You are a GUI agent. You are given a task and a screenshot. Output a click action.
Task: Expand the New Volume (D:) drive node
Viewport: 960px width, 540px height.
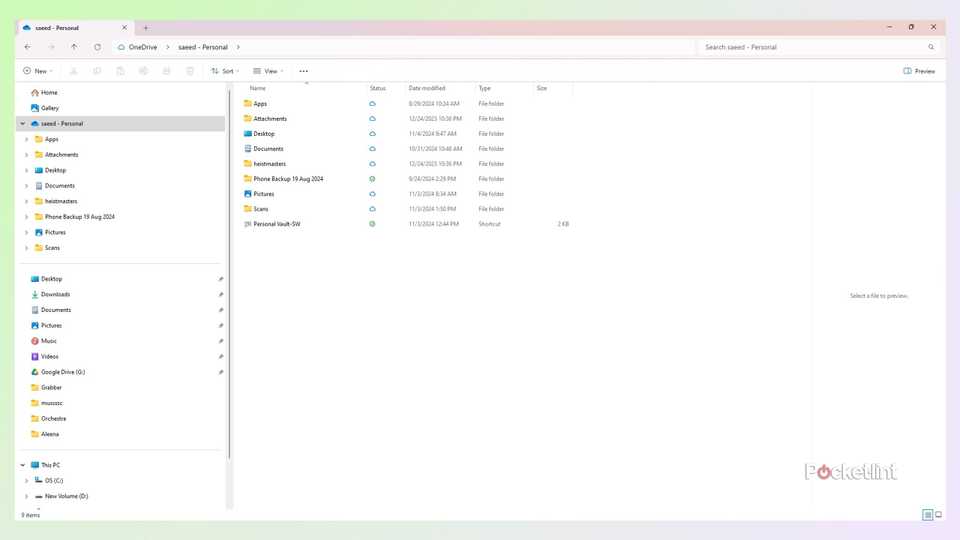(26, 497)
